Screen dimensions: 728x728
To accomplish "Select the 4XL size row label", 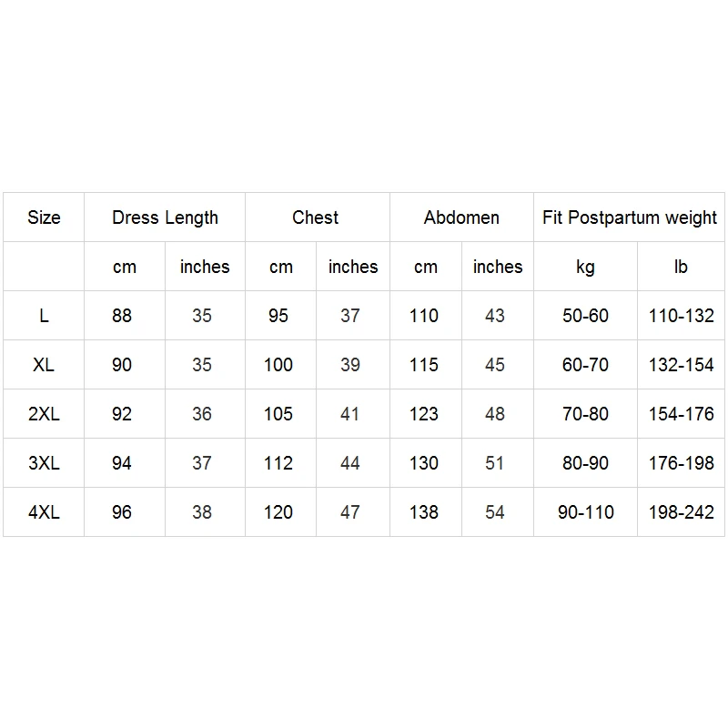I will click(x=44, y=512).
